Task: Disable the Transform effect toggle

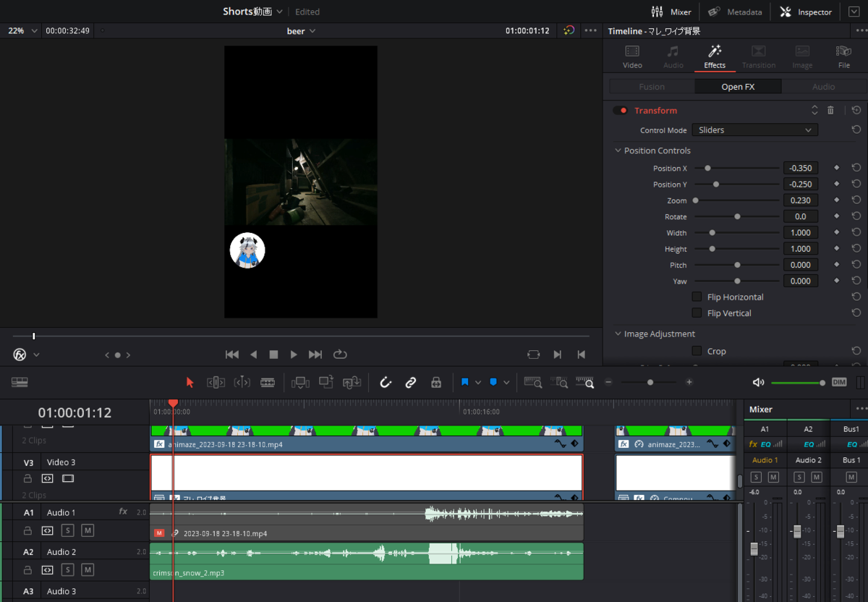Action: pyautogui.click(x=621, y=111)
